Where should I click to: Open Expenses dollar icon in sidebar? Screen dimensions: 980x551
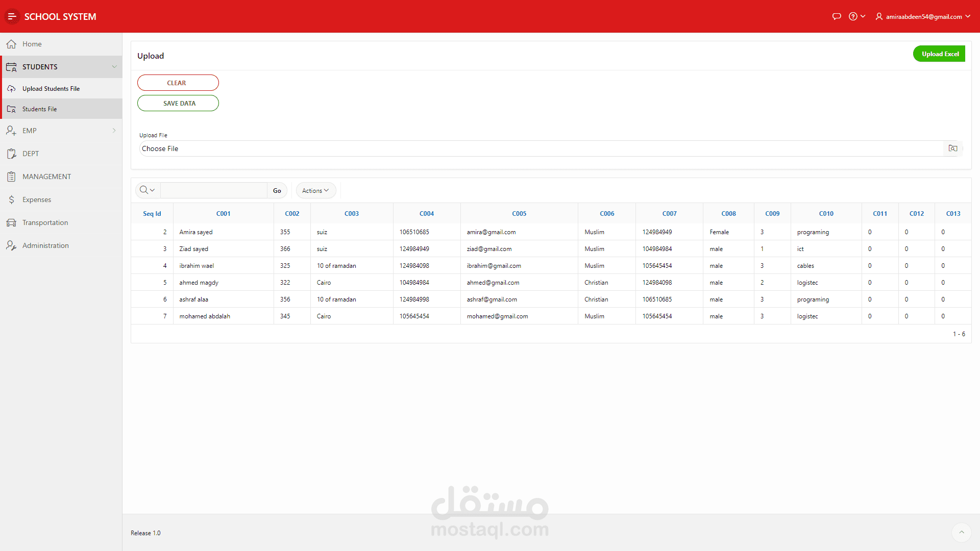[11, 199]
